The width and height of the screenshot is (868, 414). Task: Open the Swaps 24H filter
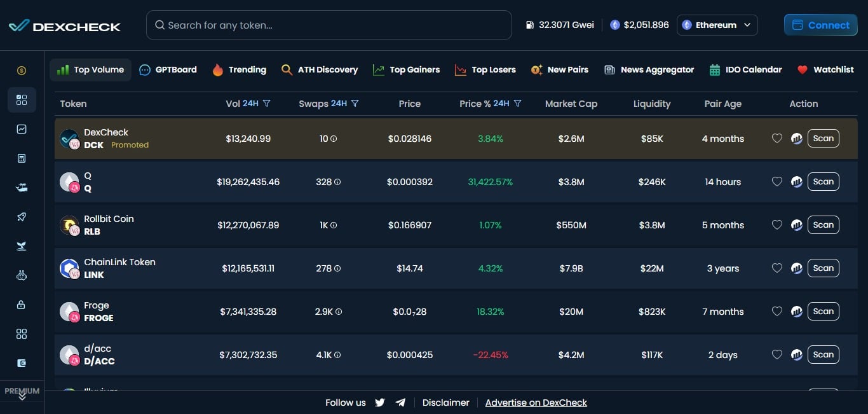[x=355, y=104]
